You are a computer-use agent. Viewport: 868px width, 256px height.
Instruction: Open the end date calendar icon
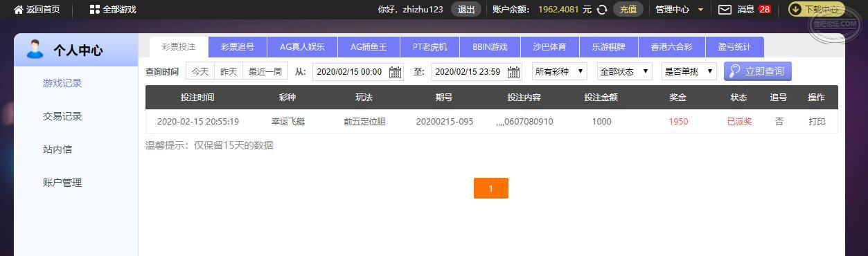(x=513, y=72)
